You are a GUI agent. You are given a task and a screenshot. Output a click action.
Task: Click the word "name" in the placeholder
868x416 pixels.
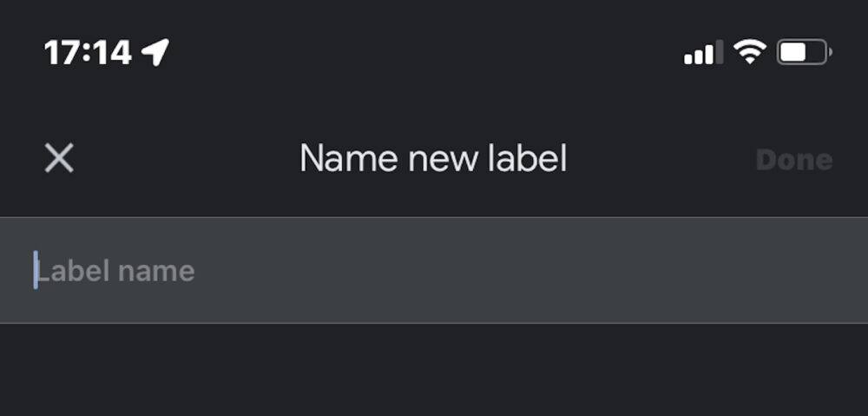[x=155, y=272]
